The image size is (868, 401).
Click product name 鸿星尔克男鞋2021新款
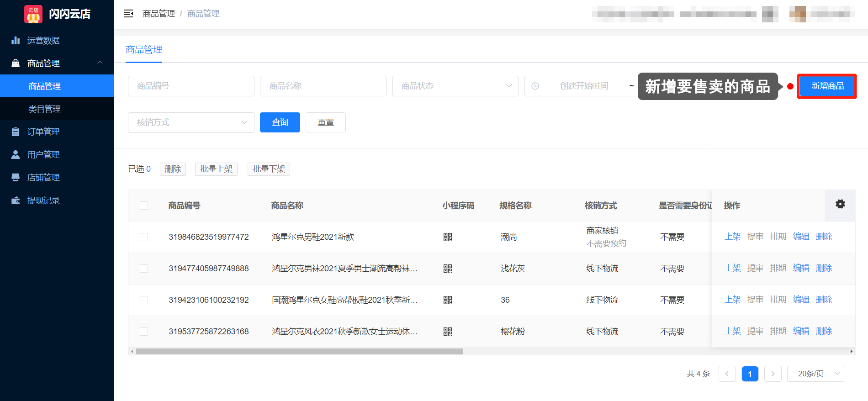(313, 237)
